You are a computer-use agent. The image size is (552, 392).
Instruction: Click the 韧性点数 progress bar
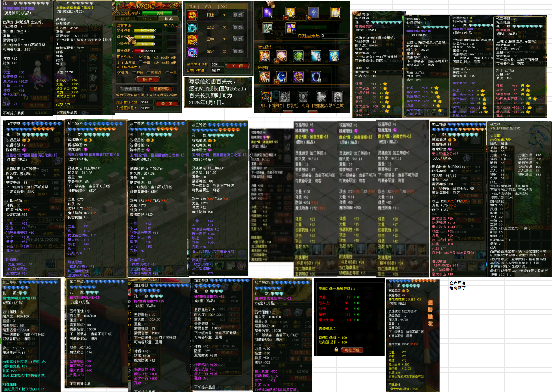tap(148, 31)
